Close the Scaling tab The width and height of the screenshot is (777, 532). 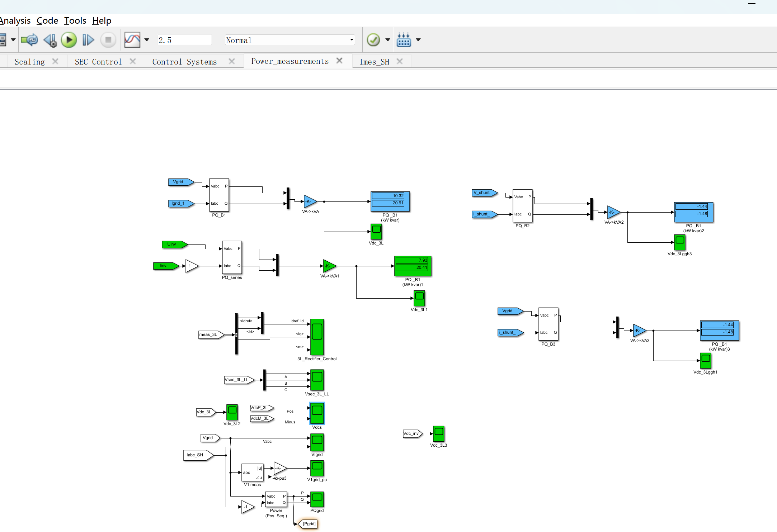55,61
